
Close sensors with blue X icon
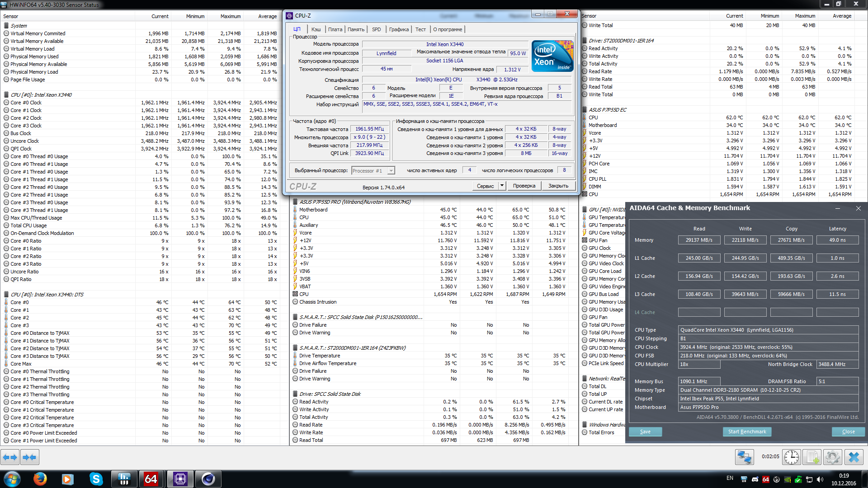pos(854,457)
